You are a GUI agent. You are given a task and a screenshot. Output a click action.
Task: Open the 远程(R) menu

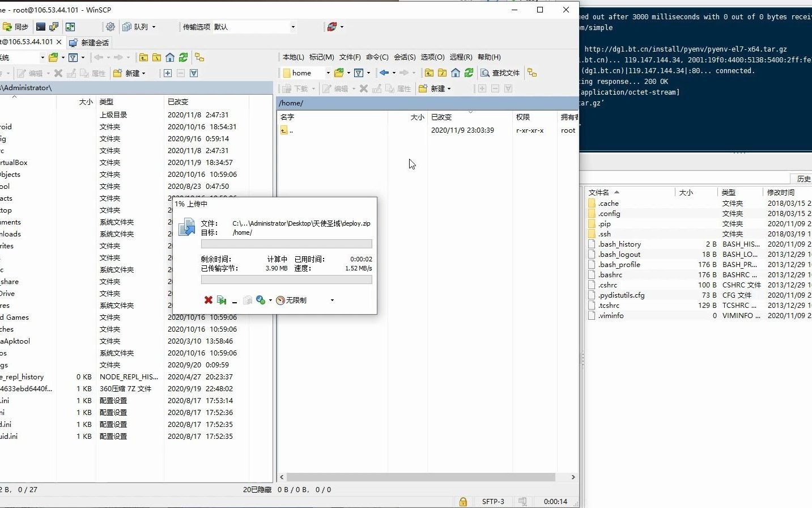pyautogui.click(x=461, y=57)
